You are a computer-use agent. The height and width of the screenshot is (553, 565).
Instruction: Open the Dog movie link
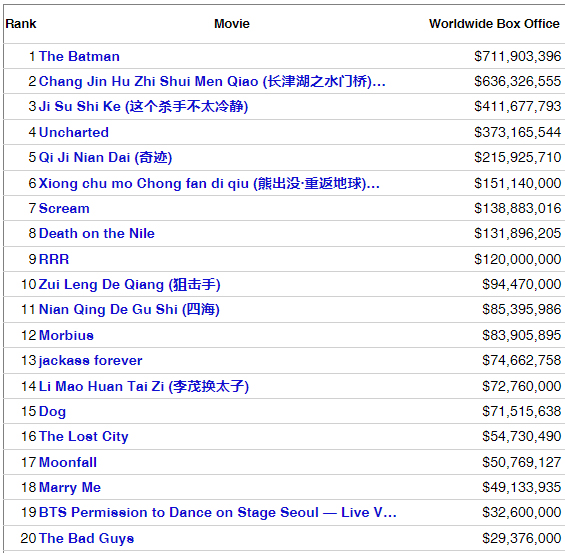point(52,411)
